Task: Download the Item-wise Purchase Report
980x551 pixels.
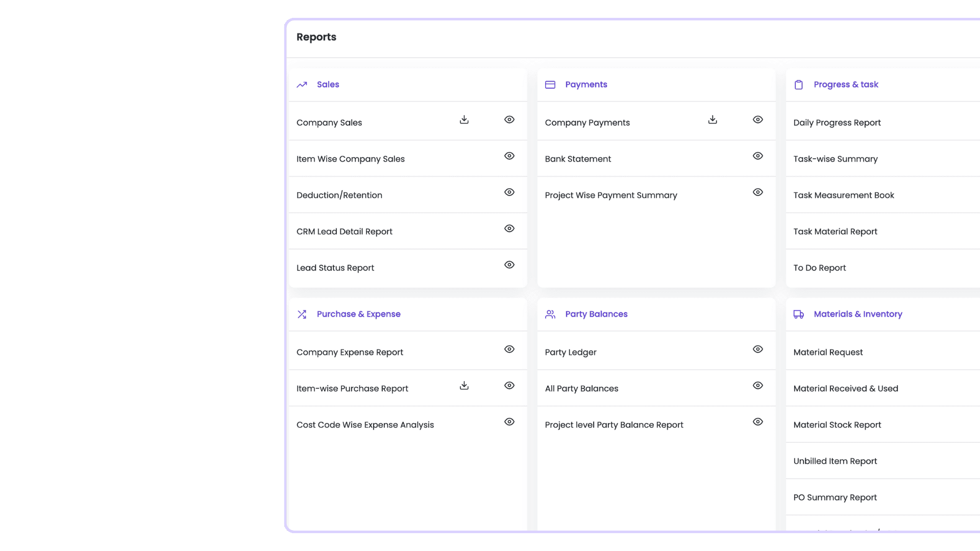Action: pyautogui.click(x=464, y=385)
